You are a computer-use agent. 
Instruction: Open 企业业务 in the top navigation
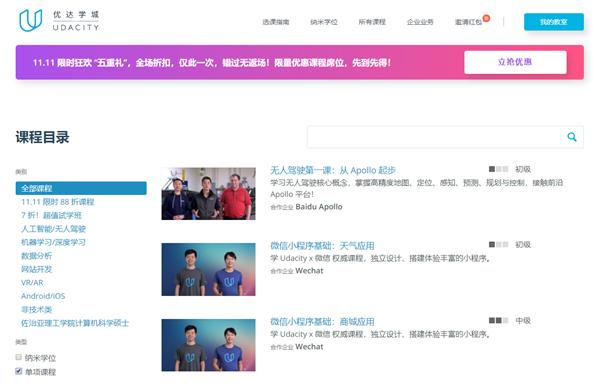(420, 22)
